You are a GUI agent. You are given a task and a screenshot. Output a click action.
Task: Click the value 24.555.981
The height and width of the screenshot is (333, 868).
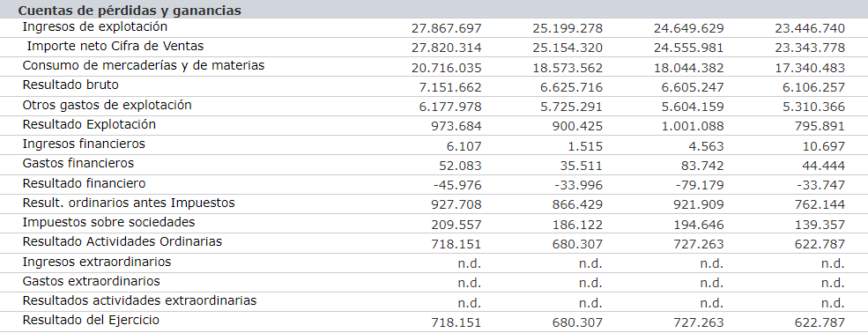pyautogui.click(x=688, y=48)
